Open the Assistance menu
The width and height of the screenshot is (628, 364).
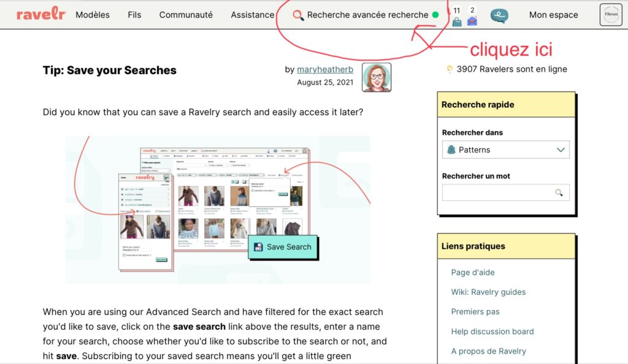click(252, 15)
